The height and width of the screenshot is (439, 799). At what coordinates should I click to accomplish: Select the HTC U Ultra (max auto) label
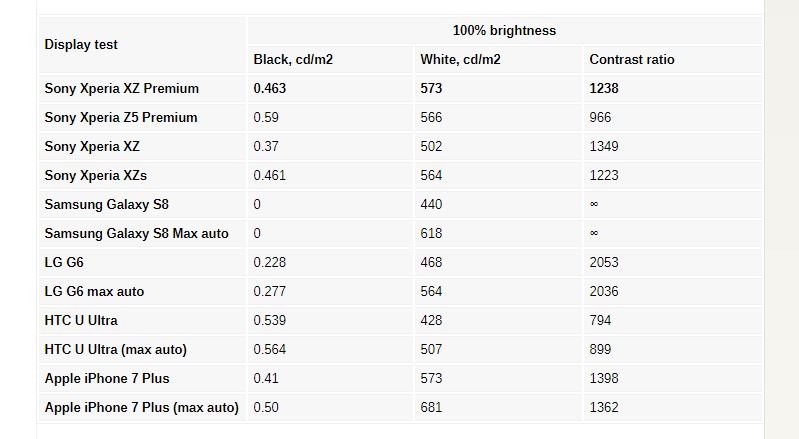click(x=116, y=350)
